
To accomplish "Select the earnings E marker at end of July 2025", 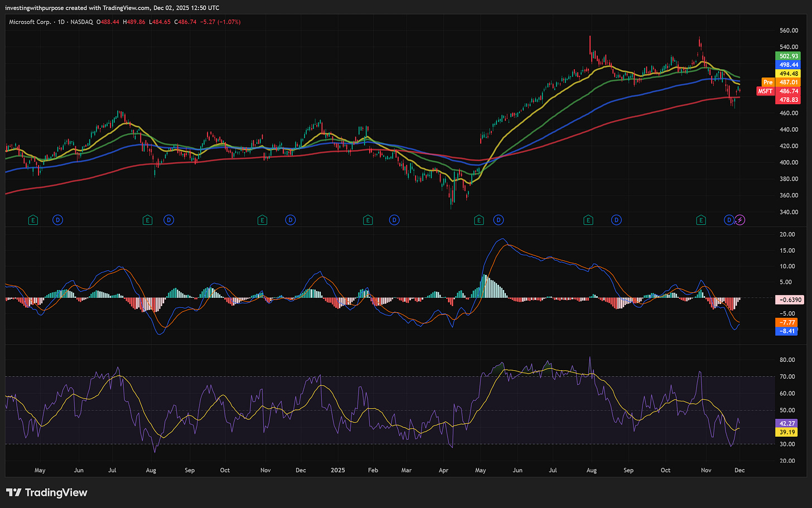I will pyautogui.click(x=588, y=220).
